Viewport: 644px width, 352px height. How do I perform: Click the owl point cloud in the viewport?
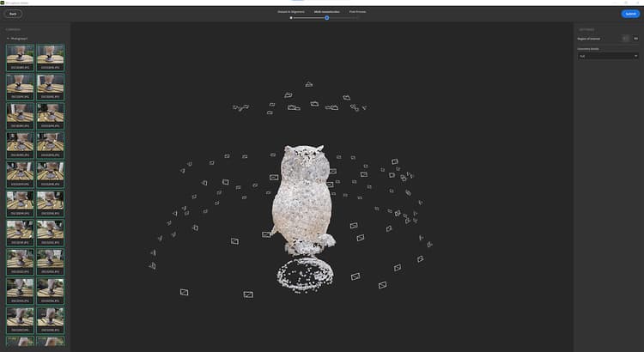[x=303, y=199]
